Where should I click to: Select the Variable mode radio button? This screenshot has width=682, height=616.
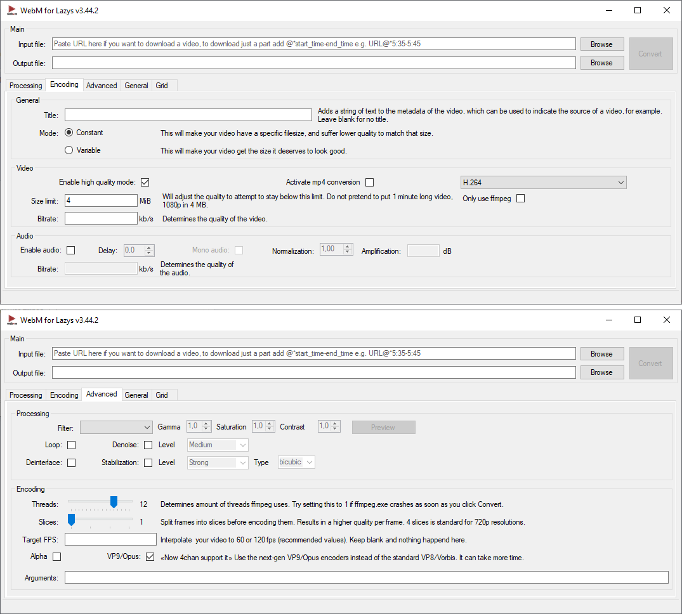click(x=69, y=150)
